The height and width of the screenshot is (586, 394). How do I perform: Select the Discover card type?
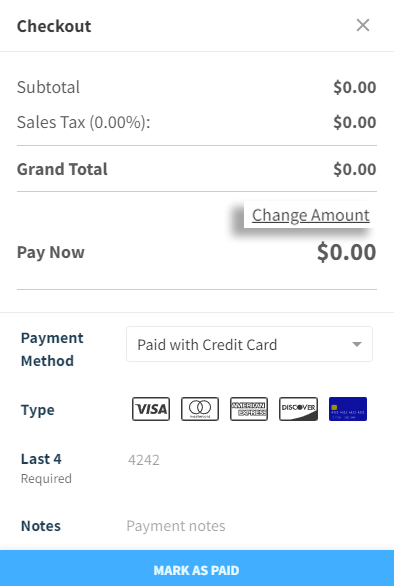pyautogui.click(x=298, y=409)
